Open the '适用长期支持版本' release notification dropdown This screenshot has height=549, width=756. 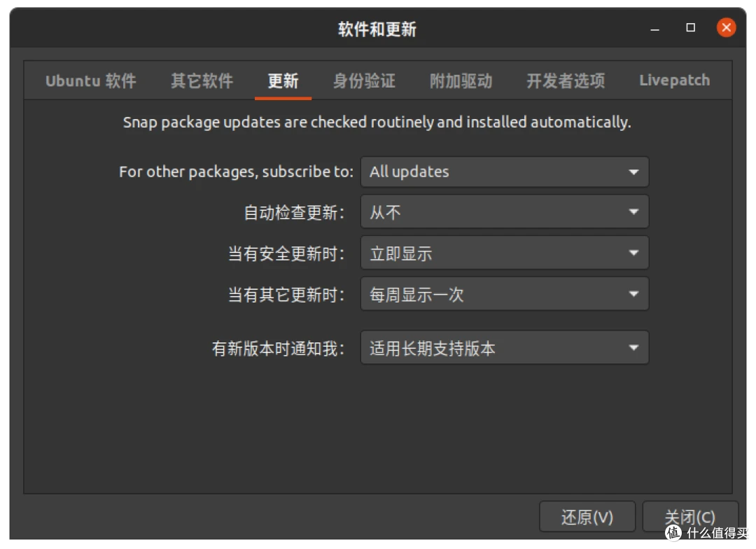pos(504,347)
